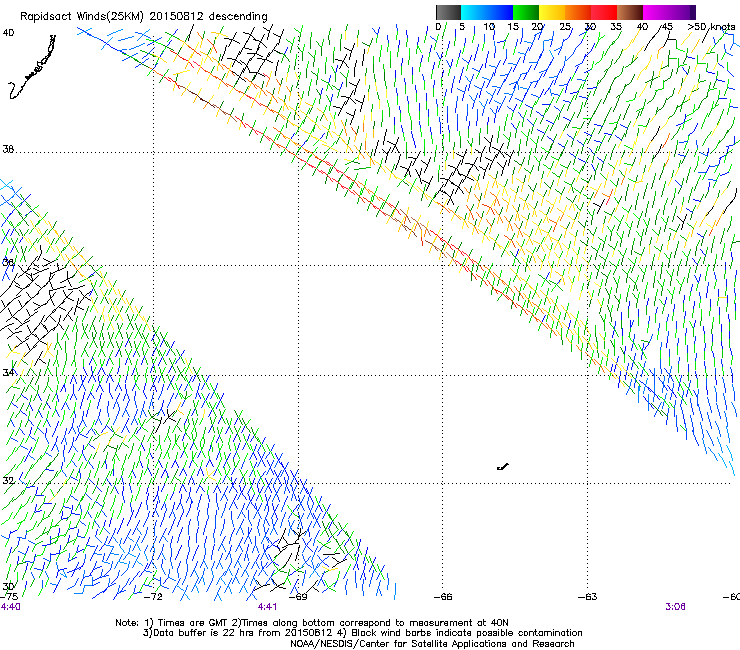Screen dimensions: 740x650
Task: Click the longitude label '-63'
Action: coord(588,597)
